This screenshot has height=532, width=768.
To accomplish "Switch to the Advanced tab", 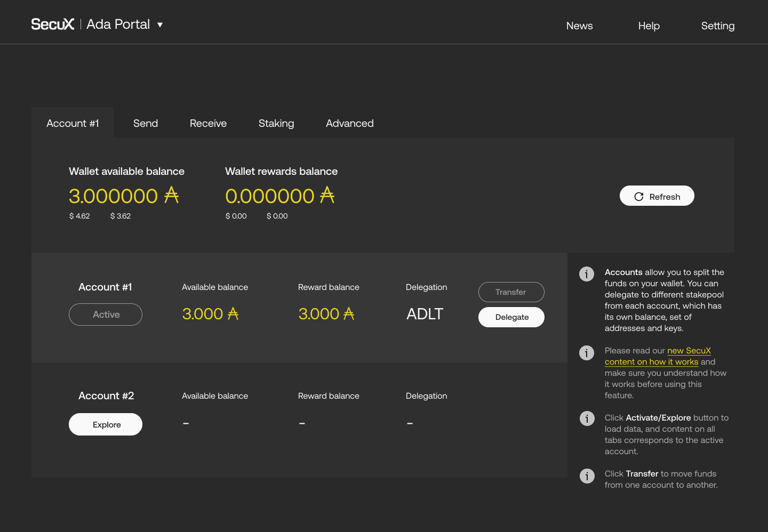I will (x=350, y=123).
